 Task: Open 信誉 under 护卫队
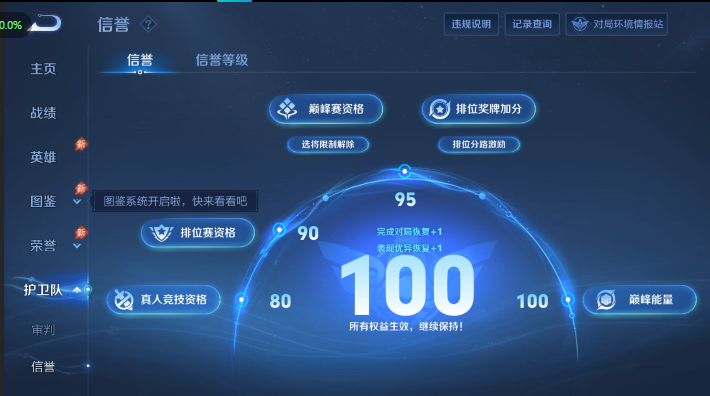43,366
